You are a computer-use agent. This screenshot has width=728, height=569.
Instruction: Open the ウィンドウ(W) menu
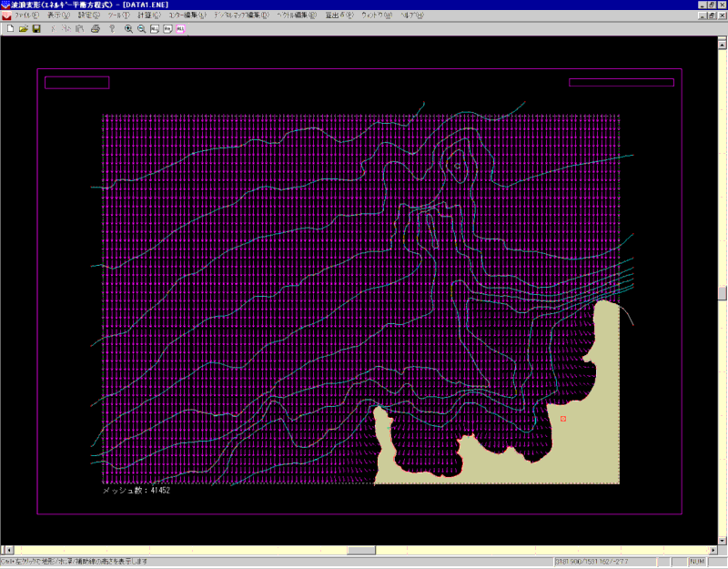pos(376,16)
